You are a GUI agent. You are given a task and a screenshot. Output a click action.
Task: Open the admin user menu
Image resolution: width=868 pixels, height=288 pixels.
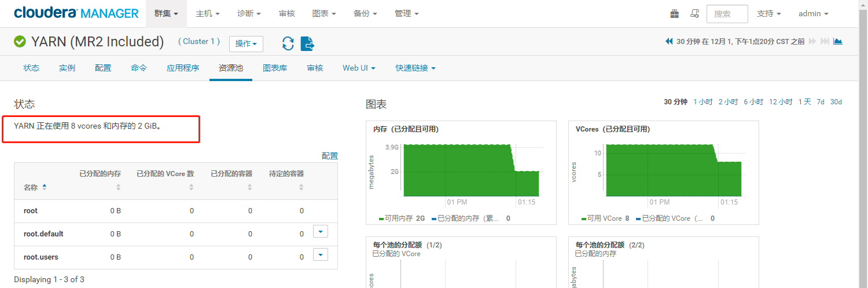(x=814, y=13)
